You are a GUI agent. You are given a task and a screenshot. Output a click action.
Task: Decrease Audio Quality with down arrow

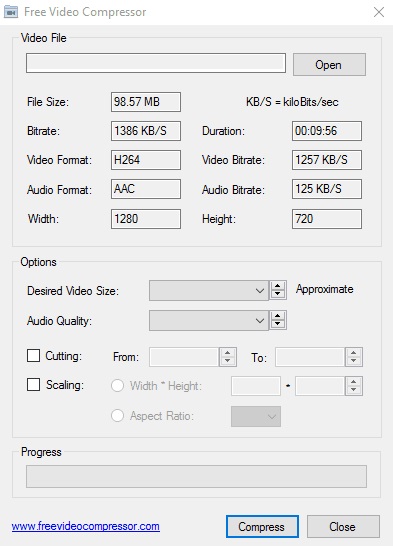[278, 325]
